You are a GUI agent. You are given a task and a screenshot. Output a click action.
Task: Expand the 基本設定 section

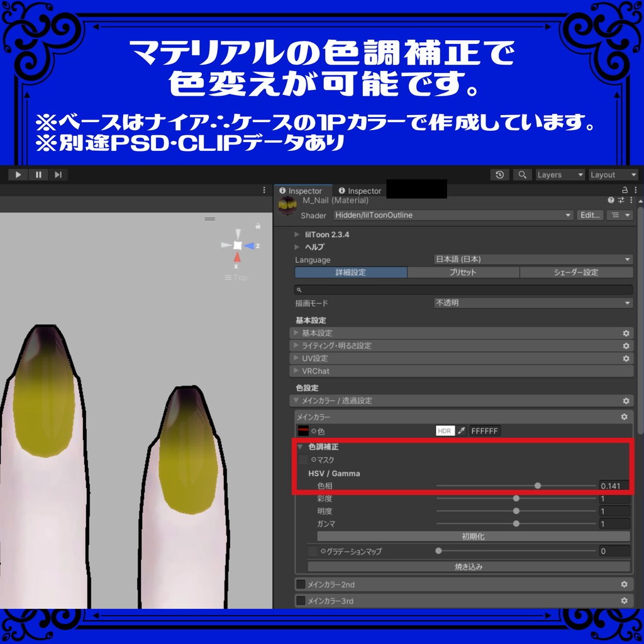coord(462,333)
